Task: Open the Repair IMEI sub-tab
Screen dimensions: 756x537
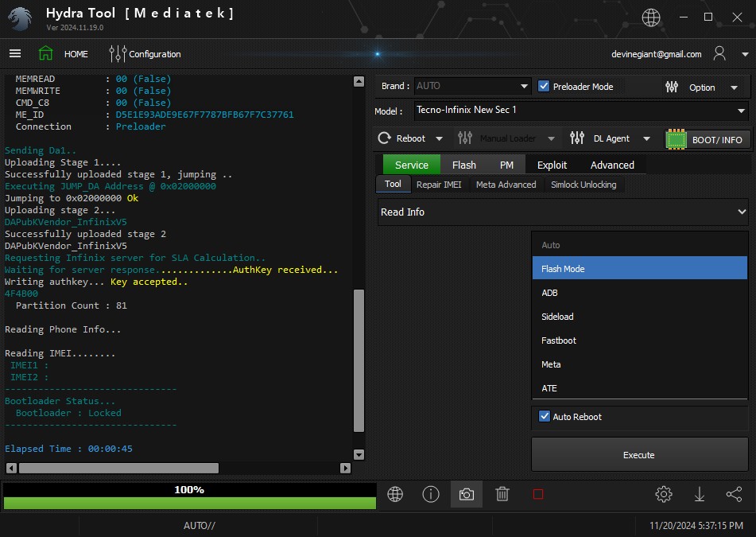Action: (x=439, y=185)
